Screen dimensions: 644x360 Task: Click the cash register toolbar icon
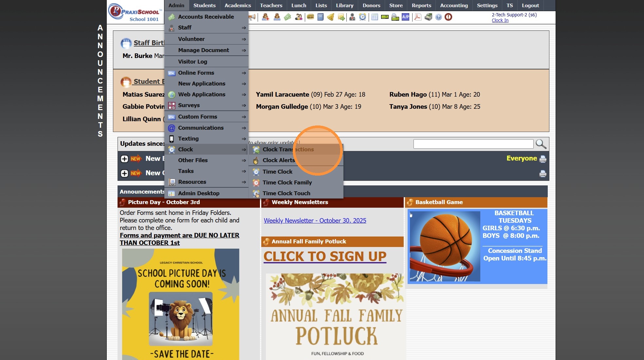pos(428,17)
